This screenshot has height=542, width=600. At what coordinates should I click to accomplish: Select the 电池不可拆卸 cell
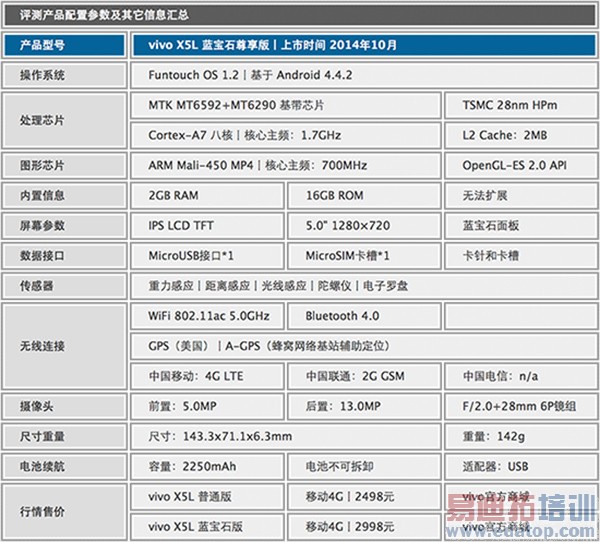[x=364, y=467]
